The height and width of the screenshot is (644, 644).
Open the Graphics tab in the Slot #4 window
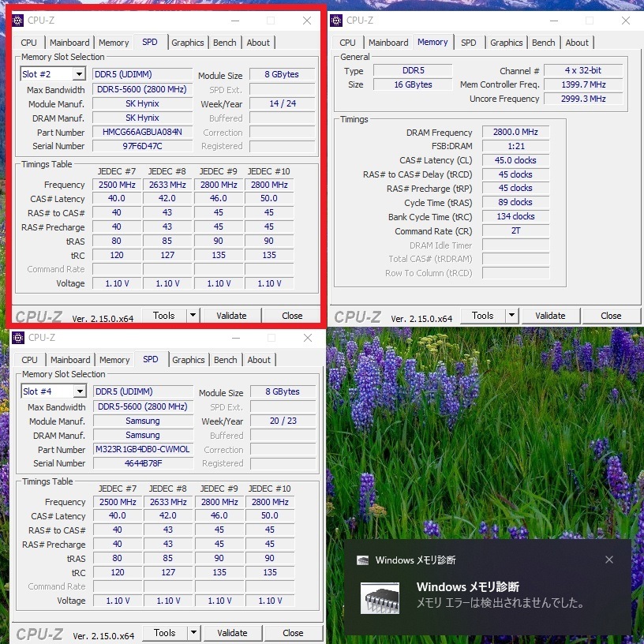pos(189,360)
